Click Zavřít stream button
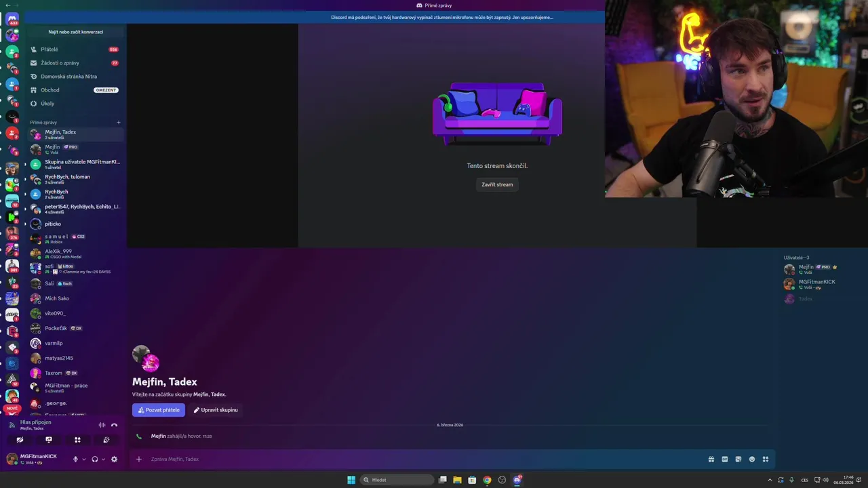 [x=497, y=184]
